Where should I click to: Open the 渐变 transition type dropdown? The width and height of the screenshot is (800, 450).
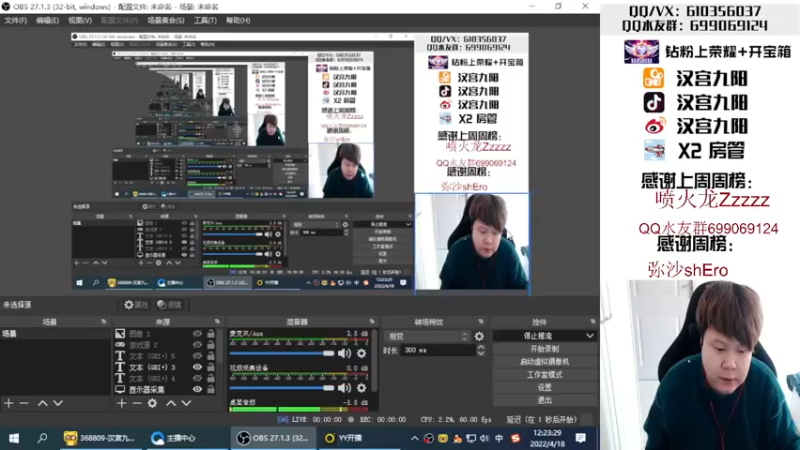(x=428, y=336)
